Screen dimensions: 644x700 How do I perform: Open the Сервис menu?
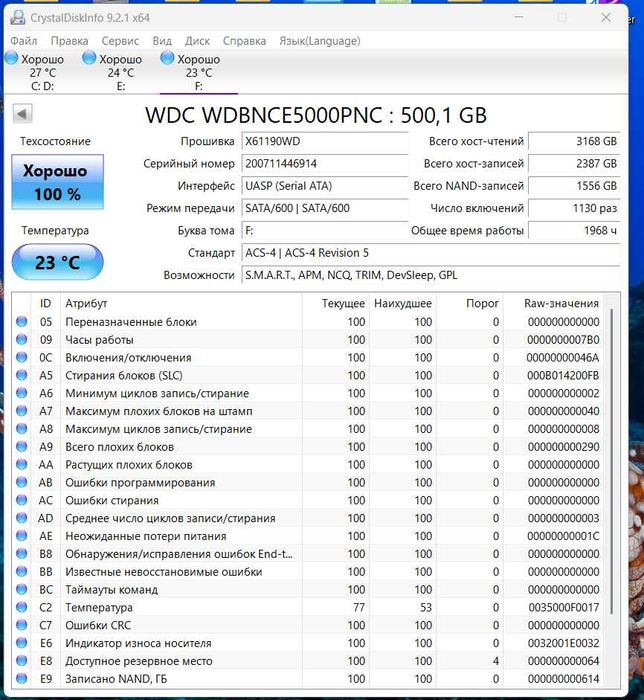(x=120, y=41)
